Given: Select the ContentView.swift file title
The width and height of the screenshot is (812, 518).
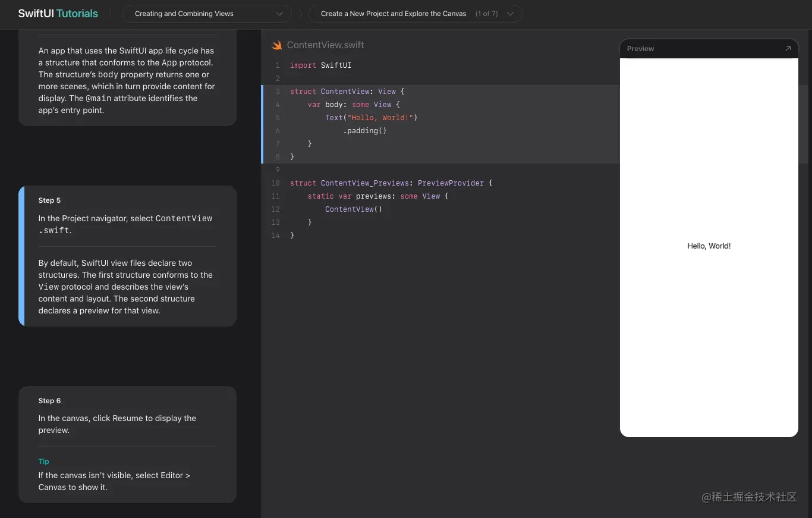Looking at the screenshot, I should click(x=325, y=45).
